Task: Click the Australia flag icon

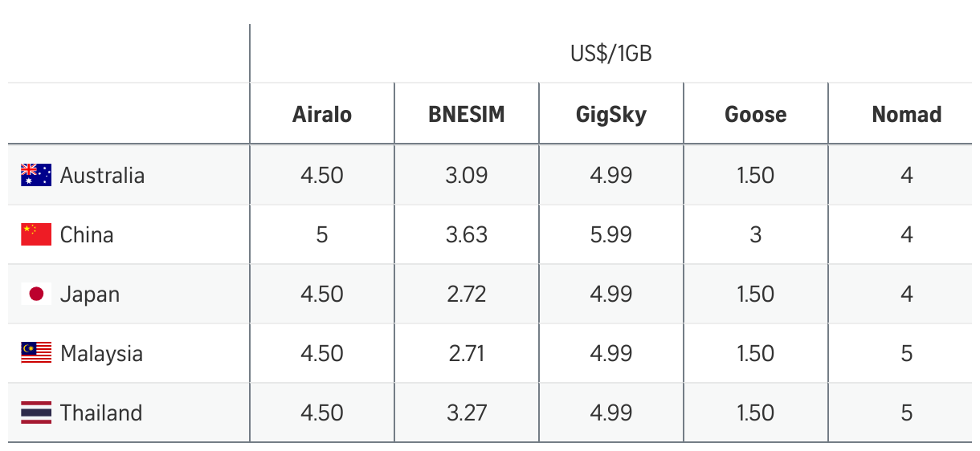Action: (x=36, y=175)
